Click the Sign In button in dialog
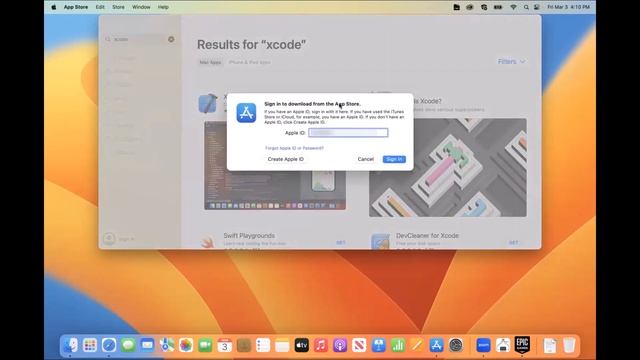640x360 pixels. point(394,159)
